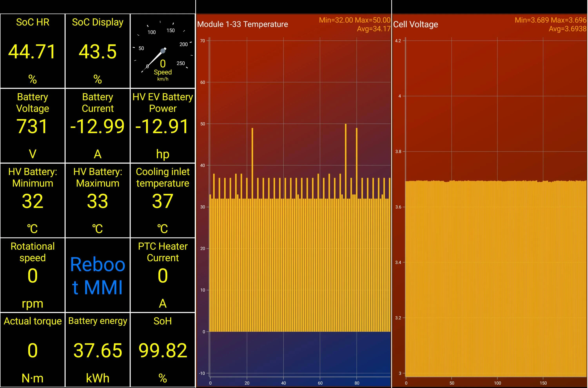Click the Min=32.00 Max=50.00 temperature stats
The height and width of the screenshot is (388, 588).
coord(355,20)
